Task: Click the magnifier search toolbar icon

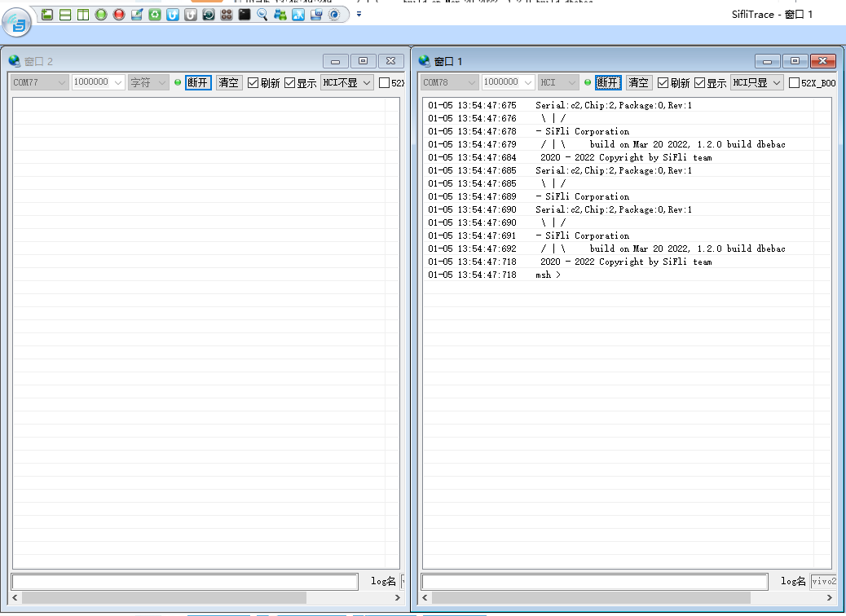Action: pyautogui.click(x=262, y=15)
